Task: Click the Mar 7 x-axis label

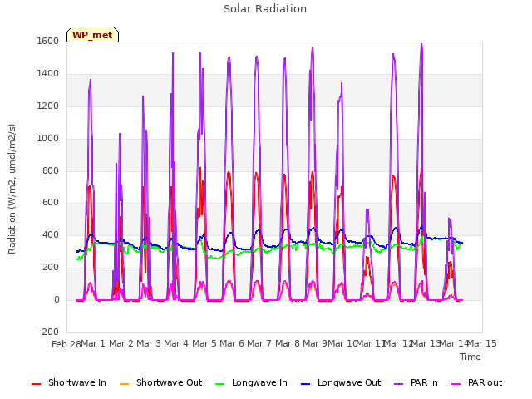Action: (x=259, y=343)
